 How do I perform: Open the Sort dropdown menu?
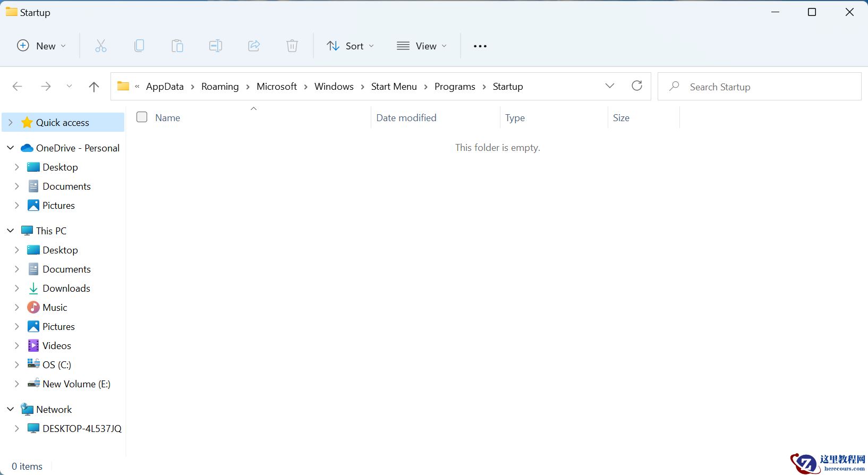351,46
